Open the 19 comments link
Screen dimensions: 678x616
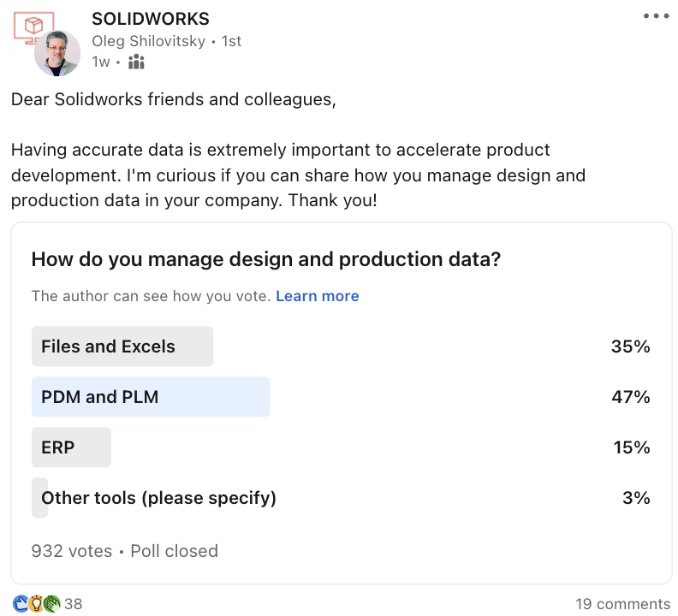click(x=622, y=604)
